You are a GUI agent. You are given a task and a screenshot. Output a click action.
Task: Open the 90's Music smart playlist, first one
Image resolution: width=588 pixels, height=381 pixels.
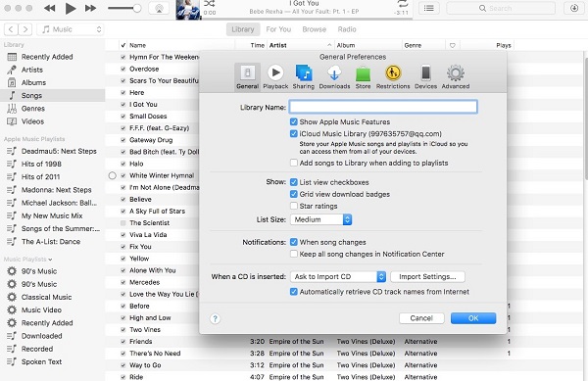(39, 271)
